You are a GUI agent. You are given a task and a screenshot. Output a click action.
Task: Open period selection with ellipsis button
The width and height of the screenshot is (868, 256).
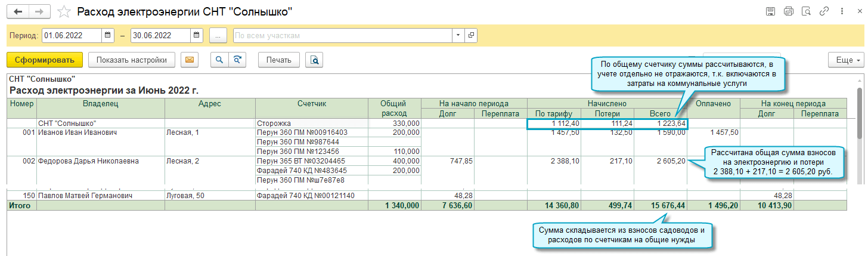pos(218,35)
